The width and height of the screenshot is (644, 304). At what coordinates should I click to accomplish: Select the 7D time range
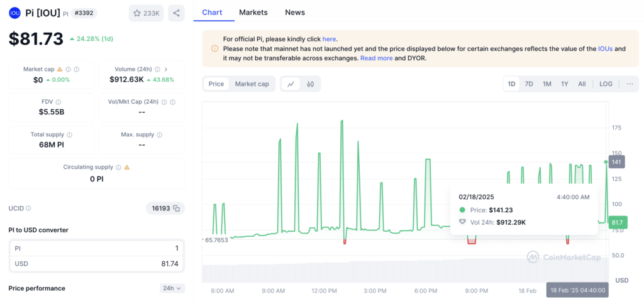coord(529,84)
